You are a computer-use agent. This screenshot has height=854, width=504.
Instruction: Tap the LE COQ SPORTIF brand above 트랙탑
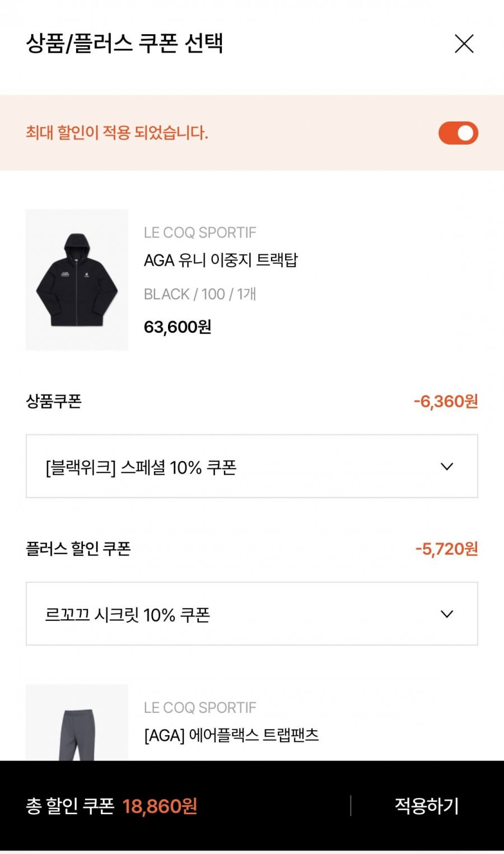pyautogui.click(x=200, y=233)
